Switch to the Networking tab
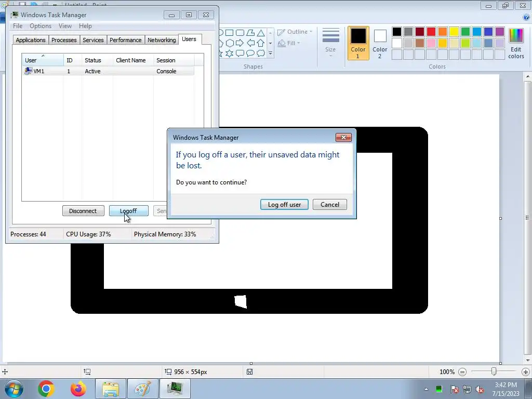This screenshot has height=399, width=532. click(162, 40)
